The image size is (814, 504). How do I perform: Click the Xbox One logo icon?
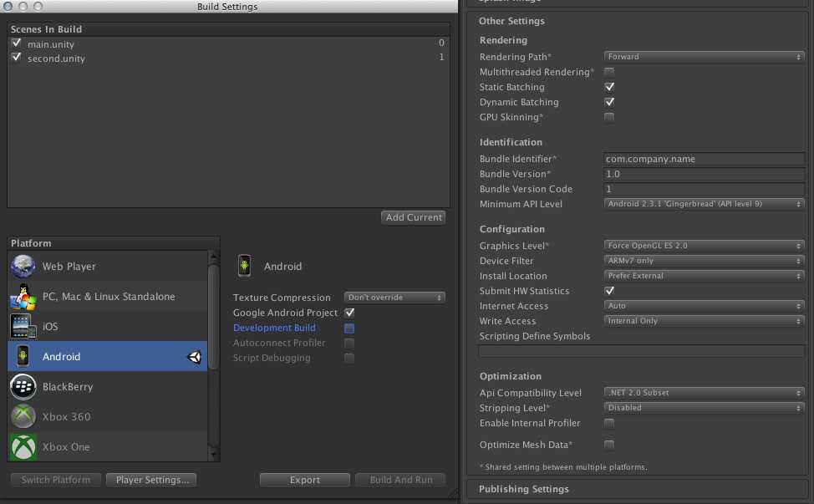click(23, 447)
